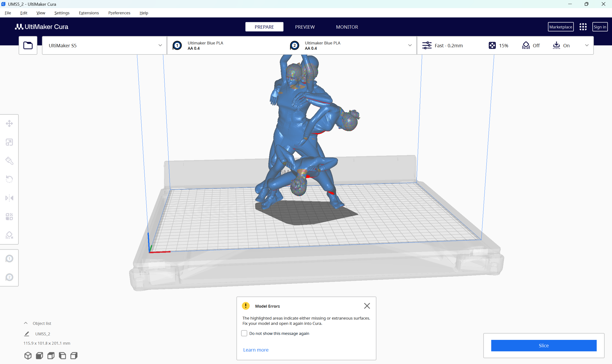
Task: Follow the Learn more link
Action: pyautogui.click(x=256, y=350)
